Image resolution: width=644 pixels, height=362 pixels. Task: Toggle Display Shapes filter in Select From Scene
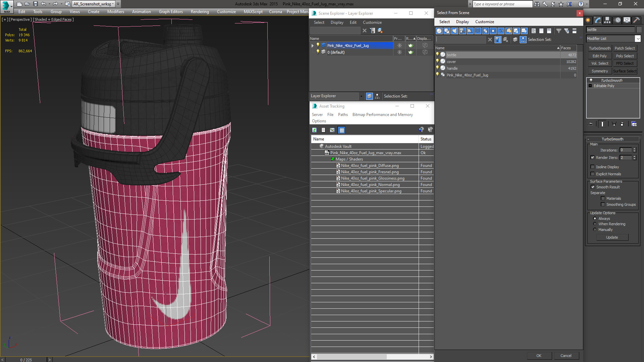click(x=447, y=31)
